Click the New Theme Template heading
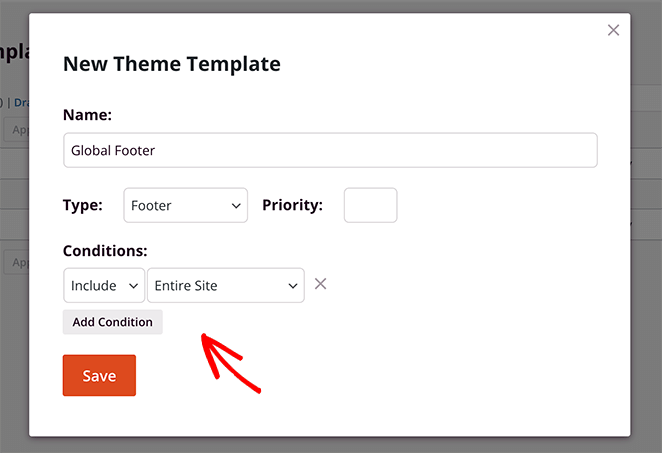662x453 pixels. pos(171,64)
